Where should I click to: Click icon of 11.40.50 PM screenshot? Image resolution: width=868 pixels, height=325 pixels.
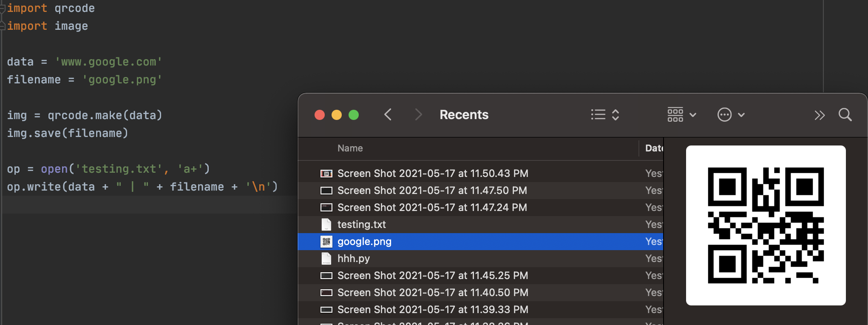click(x=326, y=293)
